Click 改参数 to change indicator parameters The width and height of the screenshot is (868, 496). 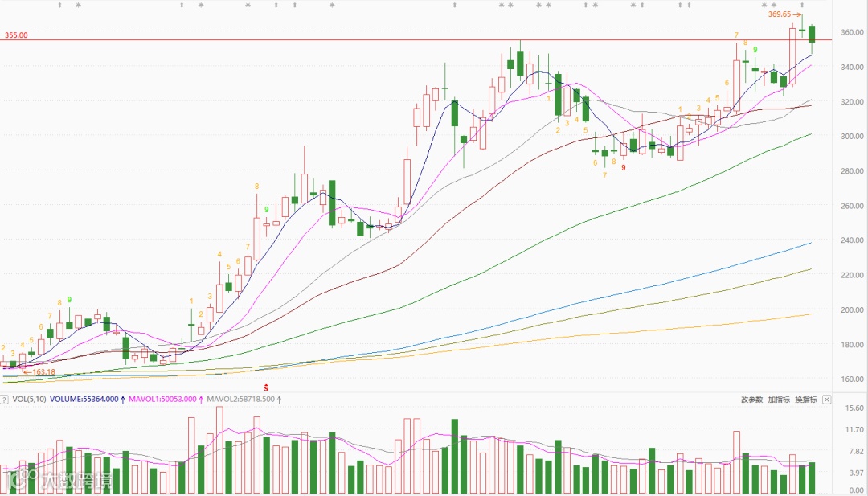pyautogui.click(x=751, y=400)
